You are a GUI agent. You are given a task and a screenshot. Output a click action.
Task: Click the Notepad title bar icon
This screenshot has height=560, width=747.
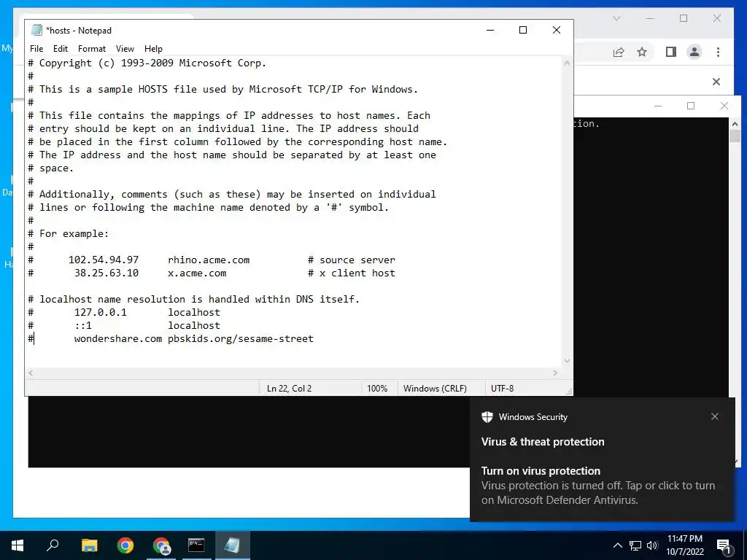pos(36,30)
